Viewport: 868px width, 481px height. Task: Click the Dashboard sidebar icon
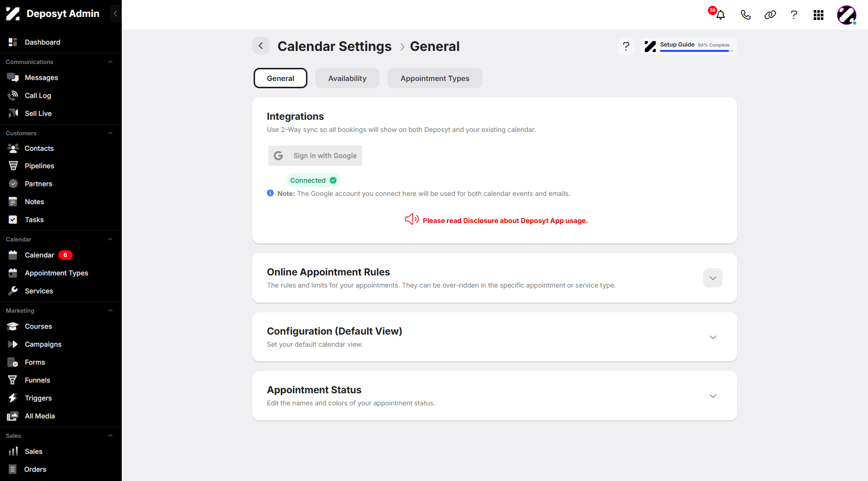[13, 42]
